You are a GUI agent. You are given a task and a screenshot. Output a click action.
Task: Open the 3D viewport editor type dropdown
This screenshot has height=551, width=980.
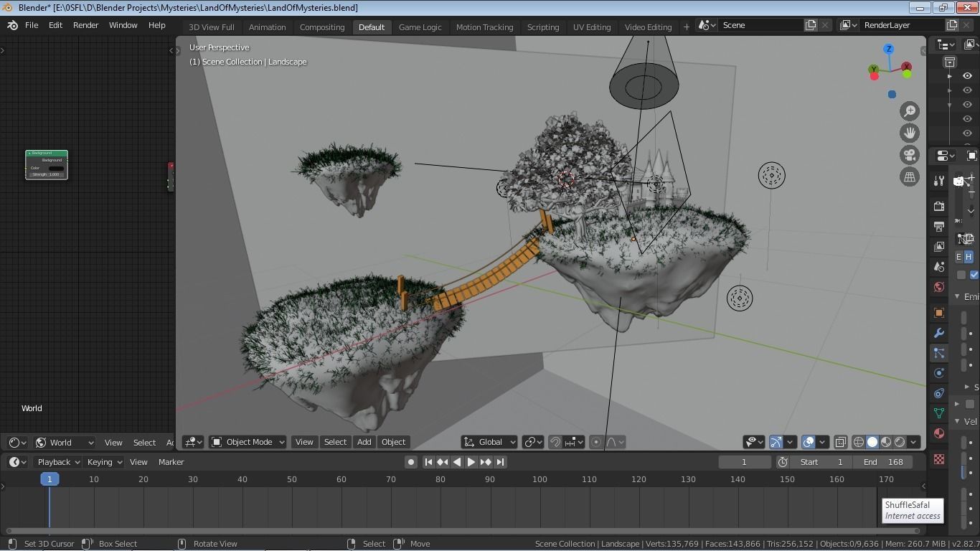[194, 442]
